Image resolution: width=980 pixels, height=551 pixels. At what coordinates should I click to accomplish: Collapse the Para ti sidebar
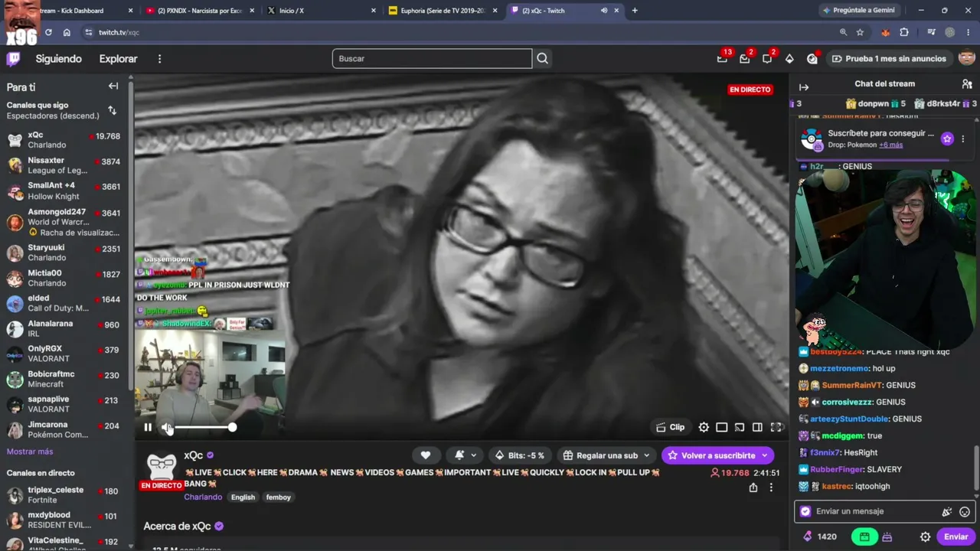(113, 86)
